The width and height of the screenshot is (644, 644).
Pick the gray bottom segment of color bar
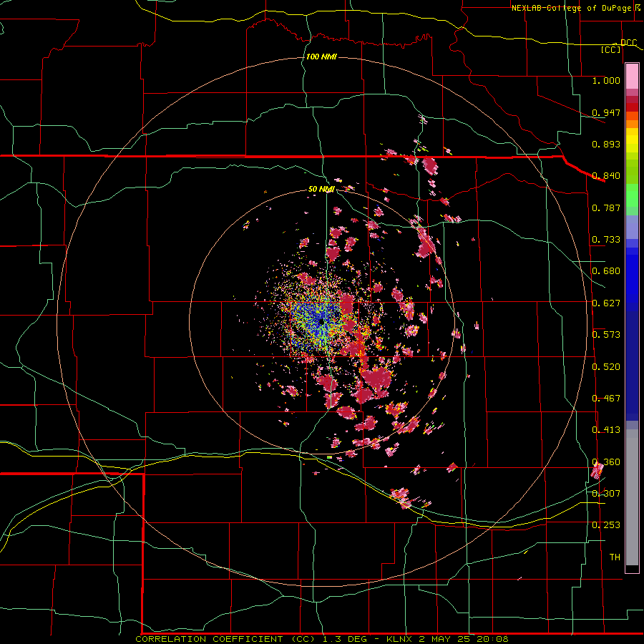tap(632, 499)
